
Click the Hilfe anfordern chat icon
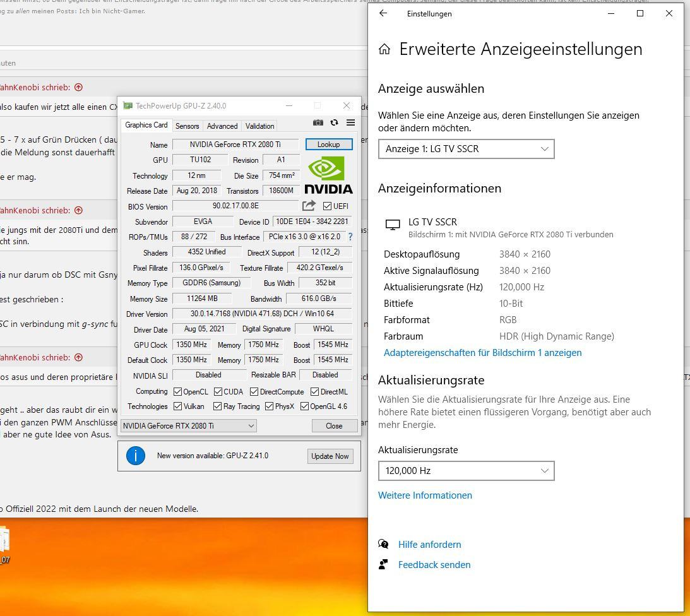[383, 544]
